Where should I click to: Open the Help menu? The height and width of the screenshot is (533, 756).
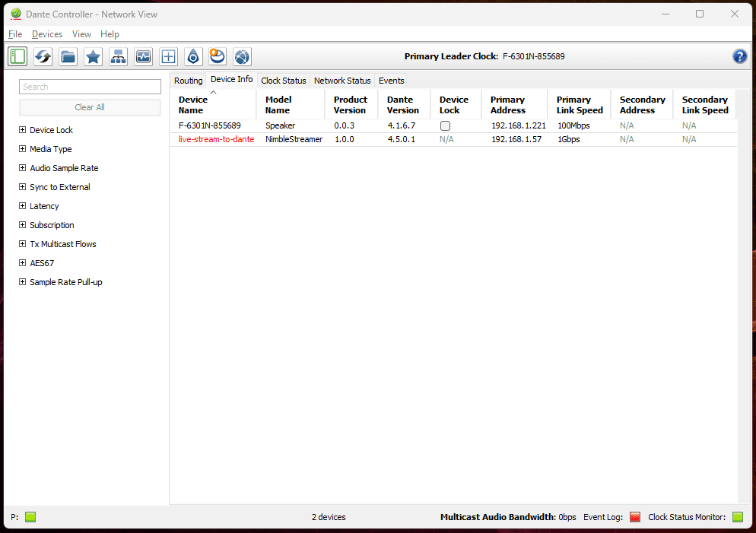point(110,34)
